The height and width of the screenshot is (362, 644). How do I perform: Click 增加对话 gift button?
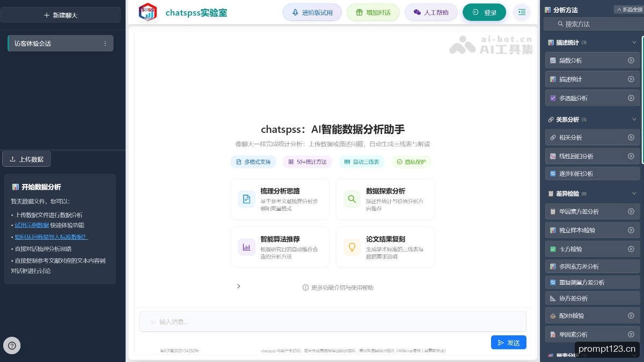coord(373,12)
